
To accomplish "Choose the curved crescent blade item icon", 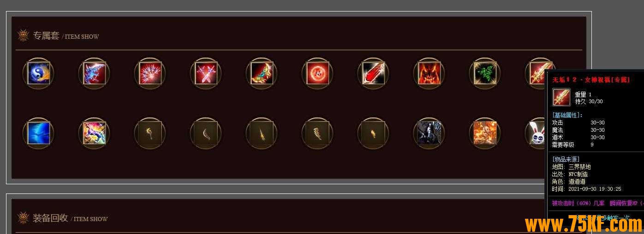I will click(x=206, y=133).
